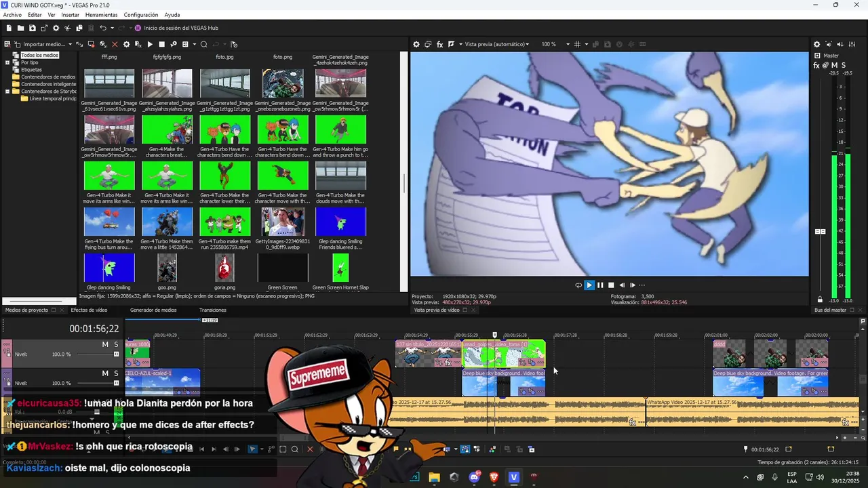Solo the Master bus with S
Screen dimensions: 868x488
(843, 65)
